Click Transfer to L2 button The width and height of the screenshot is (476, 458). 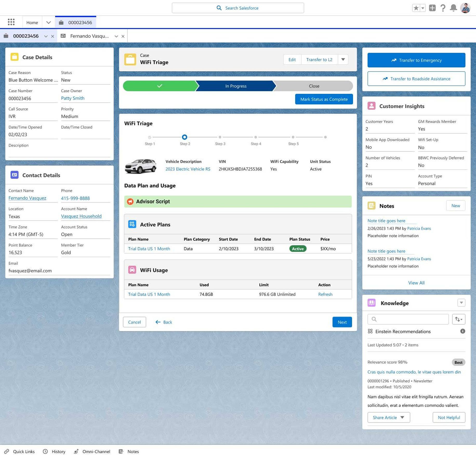point(319,59)
